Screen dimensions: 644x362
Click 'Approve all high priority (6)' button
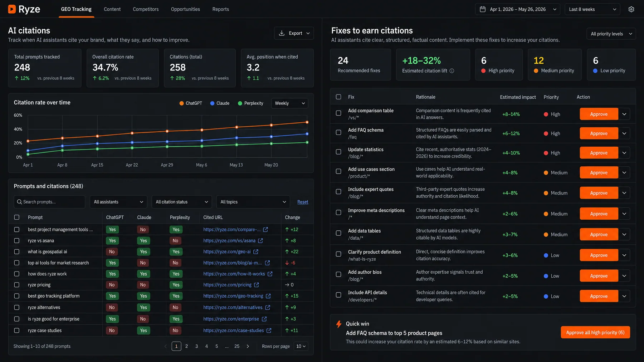[595, 332]
